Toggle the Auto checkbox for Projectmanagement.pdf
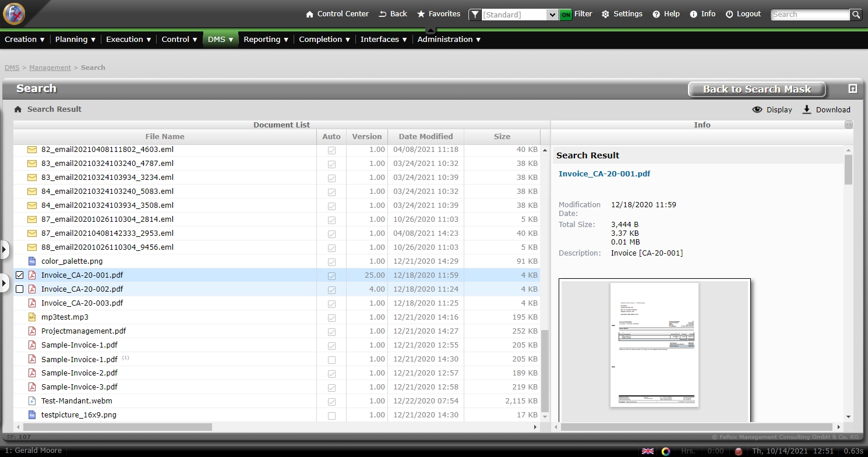This screenshot has height=457, width=868. pyautogui.click(x=331, y=332)
